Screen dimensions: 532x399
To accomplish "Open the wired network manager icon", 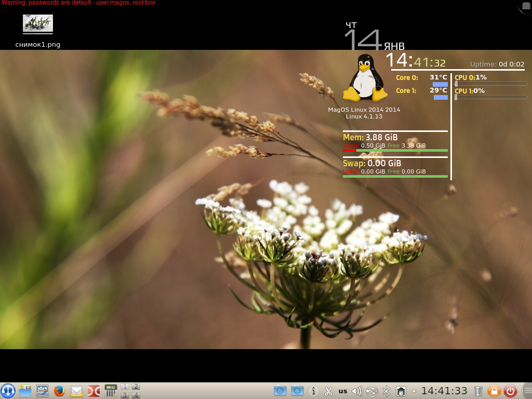I will click(401, 391).
